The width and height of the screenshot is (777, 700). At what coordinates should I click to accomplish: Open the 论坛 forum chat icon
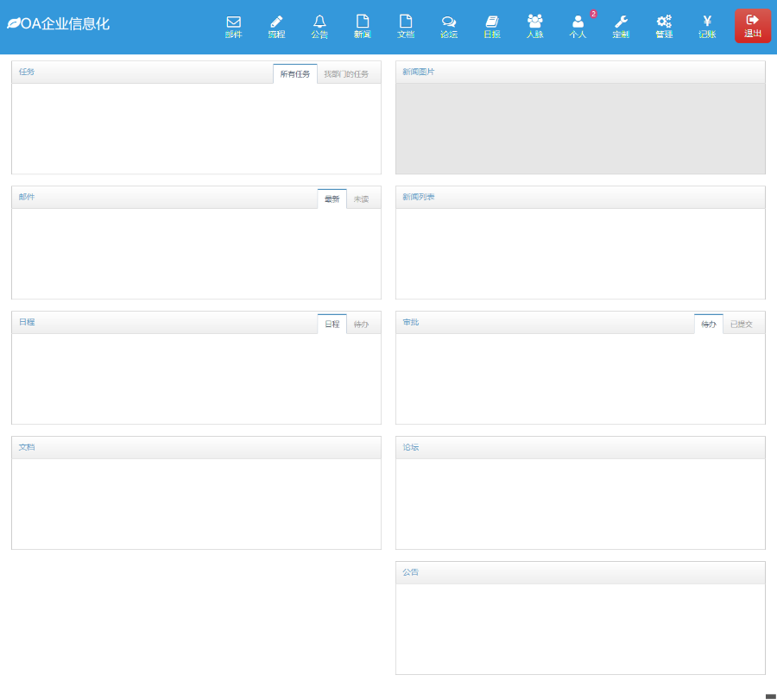(x=449, y=28)
